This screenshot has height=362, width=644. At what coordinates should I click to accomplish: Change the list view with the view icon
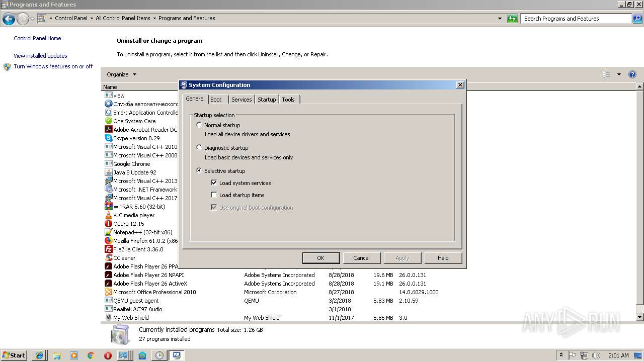pos(607,74)
